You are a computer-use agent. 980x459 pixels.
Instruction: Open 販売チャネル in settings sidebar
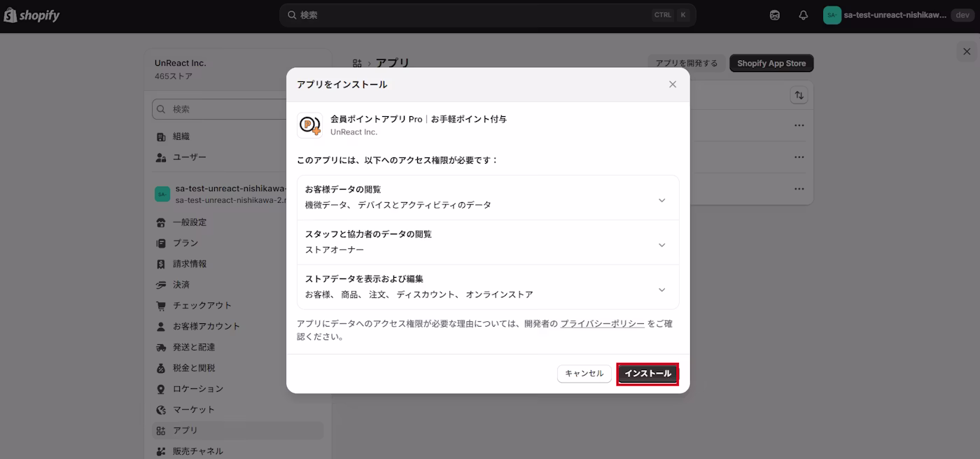(237, 451)
